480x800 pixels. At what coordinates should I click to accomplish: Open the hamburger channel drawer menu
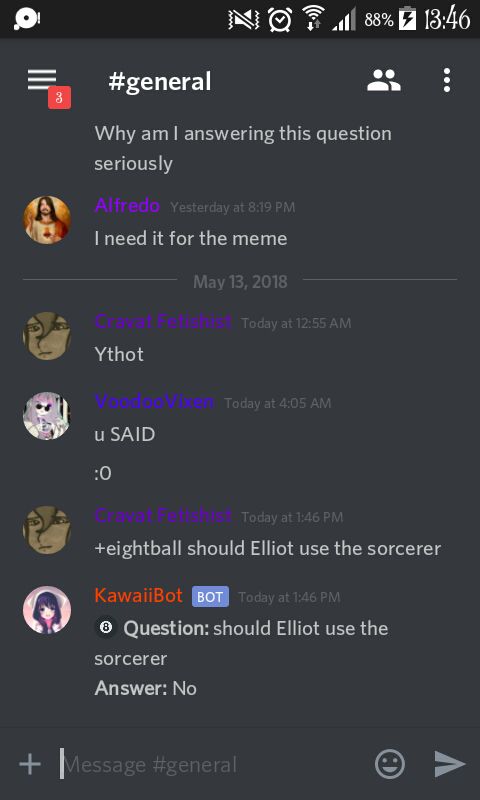pyautogui.click(x=42, y=80)
